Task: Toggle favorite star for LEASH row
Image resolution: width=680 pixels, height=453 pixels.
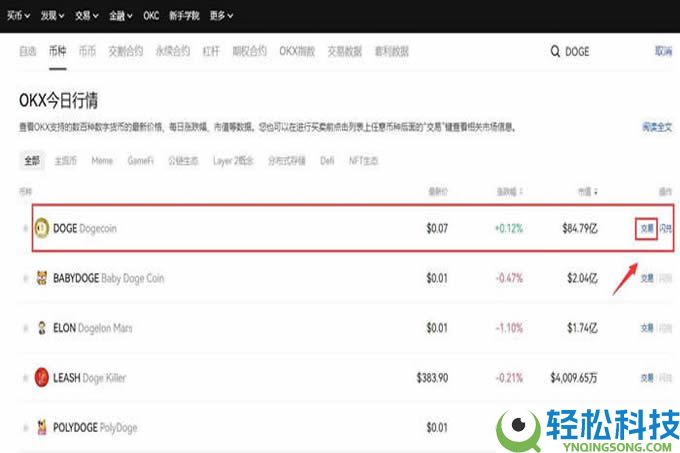Action: tap(25, 378)
